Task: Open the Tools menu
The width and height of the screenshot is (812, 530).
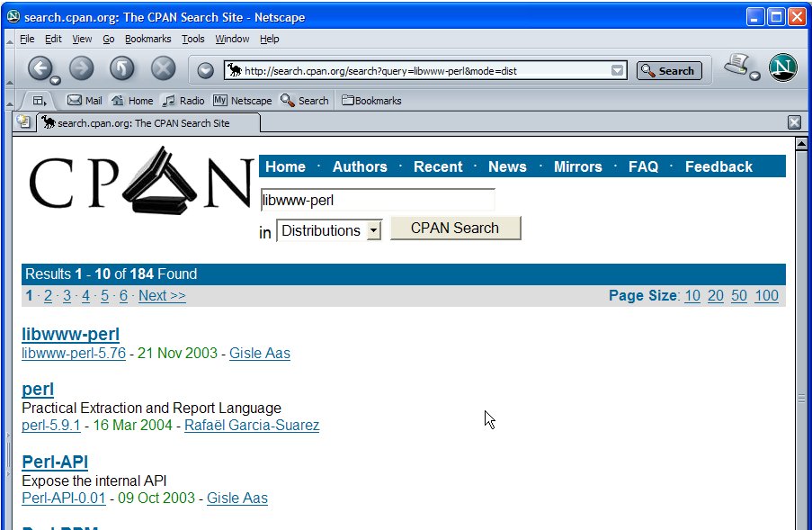Action: [192, 39]
